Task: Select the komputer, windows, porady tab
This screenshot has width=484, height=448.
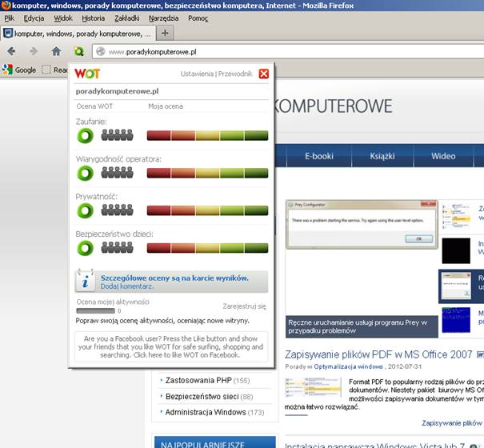Action: 78,34
